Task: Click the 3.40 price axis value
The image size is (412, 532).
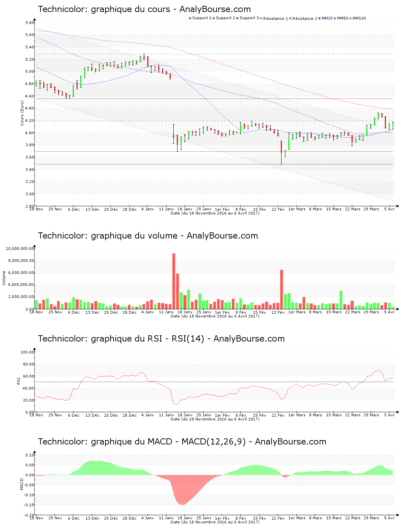Action: (30, 170)
